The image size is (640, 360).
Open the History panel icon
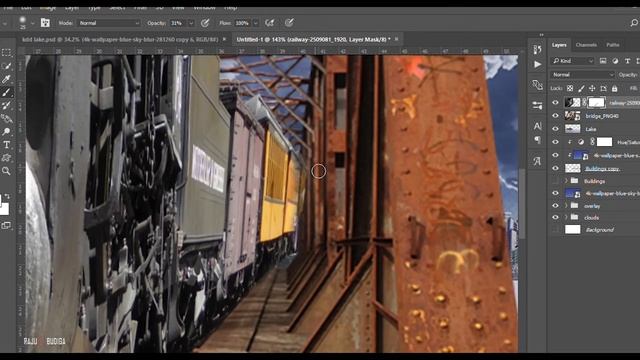537,50
